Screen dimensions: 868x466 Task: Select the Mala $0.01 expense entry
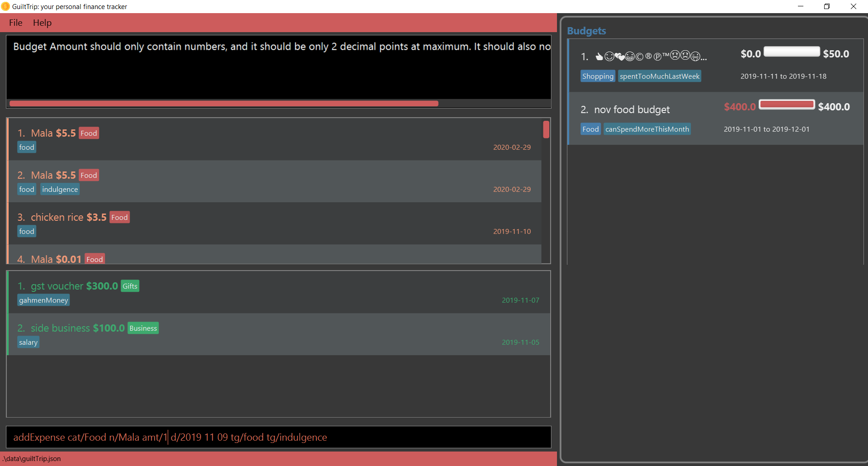click(x=274, y=254)
